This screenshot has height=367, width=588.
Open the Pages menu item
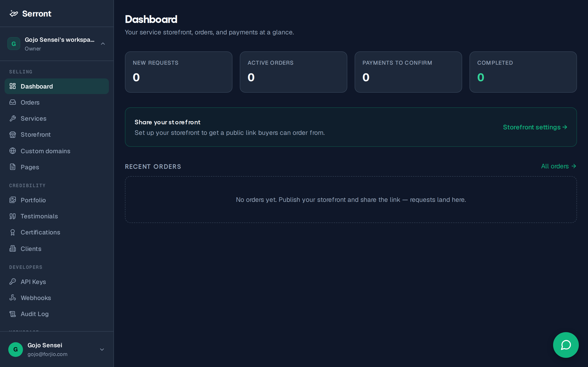point(57,167)
